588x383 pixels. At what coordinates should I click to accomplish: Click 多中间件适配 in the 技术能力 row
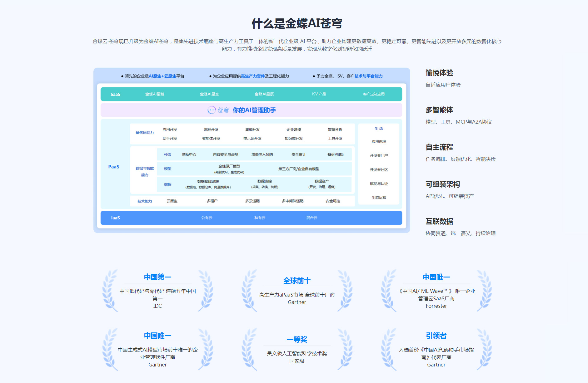click(293, 201)
